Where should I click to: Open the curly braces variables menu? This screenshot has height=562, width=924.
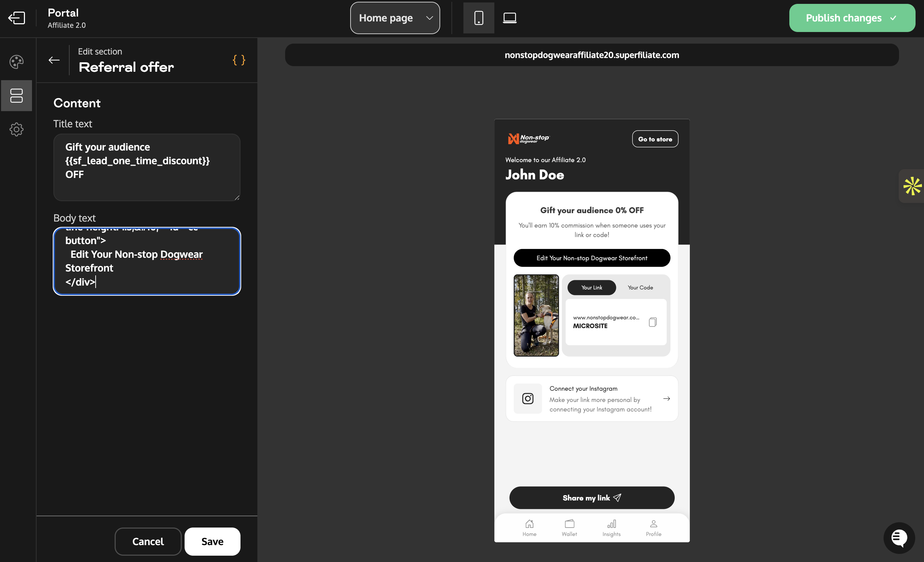[x=239, y=60]
